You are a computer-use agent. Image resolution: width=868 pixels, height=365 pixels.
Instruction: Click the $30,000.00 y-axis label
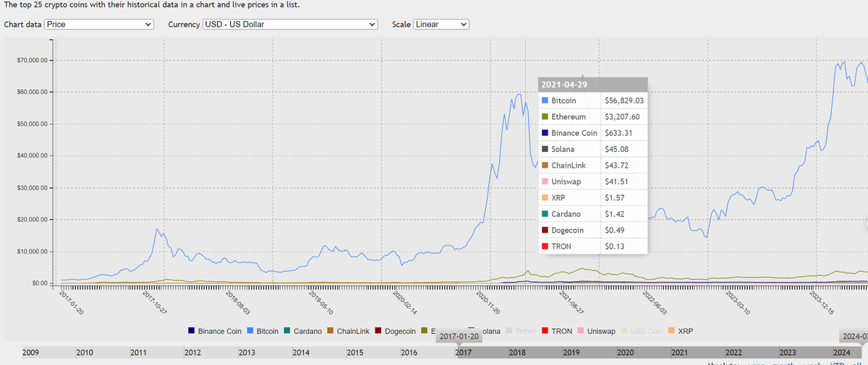click(33, 188)
